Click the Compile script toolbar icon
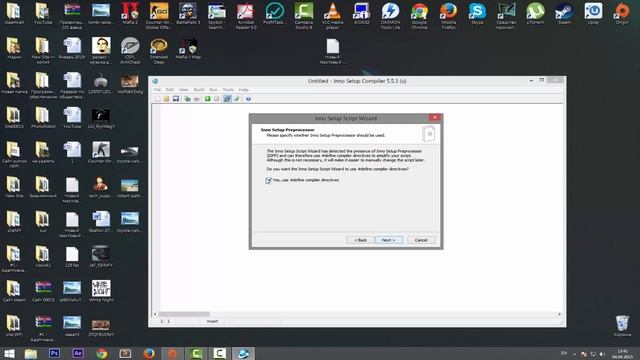 [x=187, y=99]
